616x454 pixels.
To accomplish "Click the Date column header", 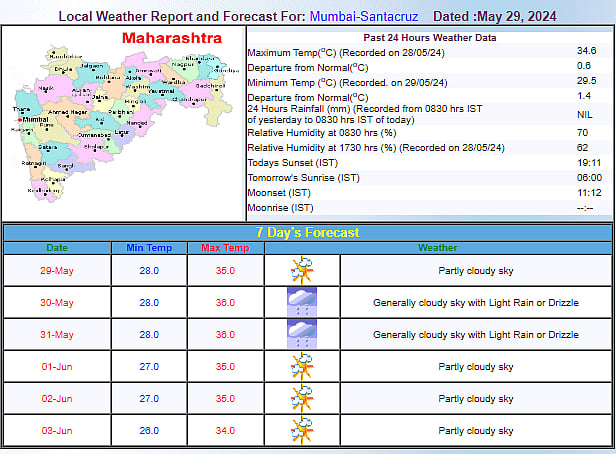I will (58, 248).
